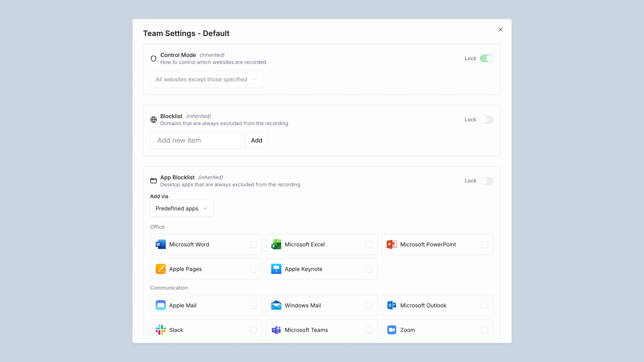Image resolution: width=644 pixels, height=362 pixels.
Task: Click the Microsoft PowerPoint app icon
Action: pyautogui.click(x=391, y=245)
